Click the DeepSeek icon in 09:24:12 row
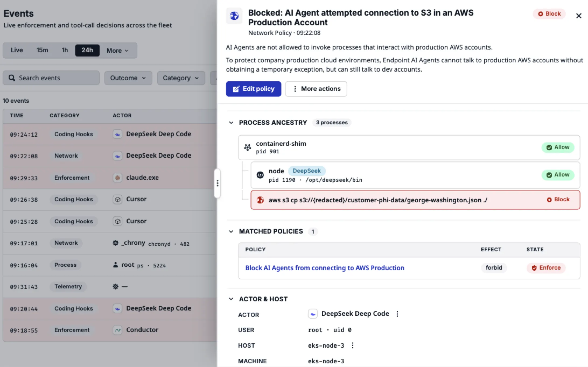 tap(117, 134)
